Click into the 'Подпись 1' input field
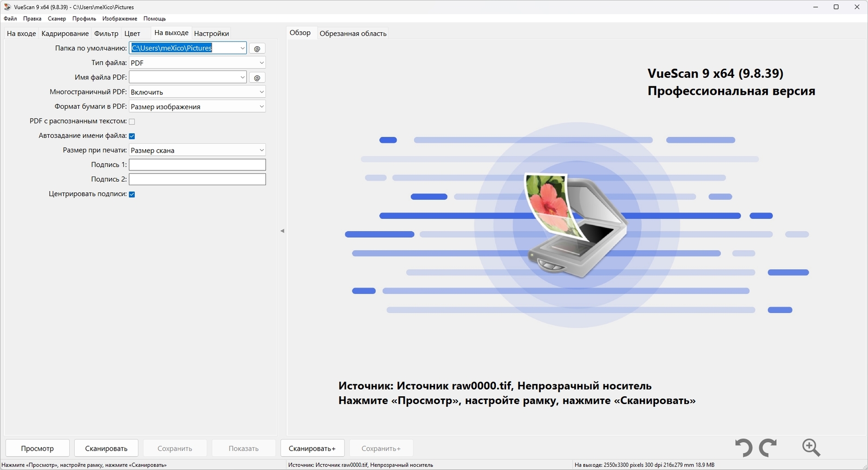868x470 pixels. pos(197,164)
